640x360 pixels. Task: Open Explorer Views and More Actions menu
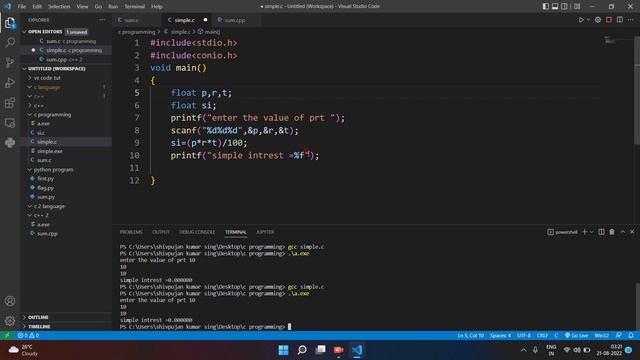tap(102, 20)
